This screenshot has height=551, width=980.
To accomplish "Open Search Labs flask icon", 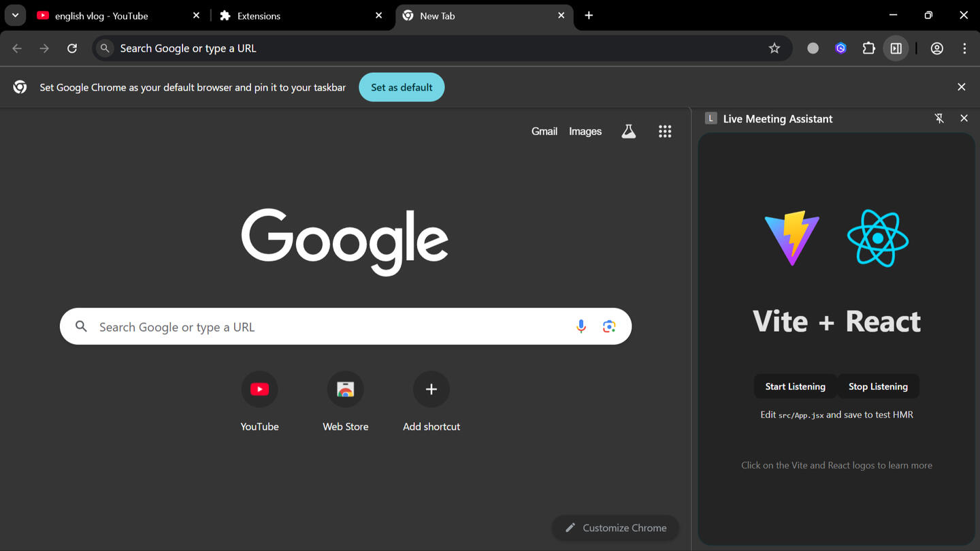I will [x=628, y=131].
